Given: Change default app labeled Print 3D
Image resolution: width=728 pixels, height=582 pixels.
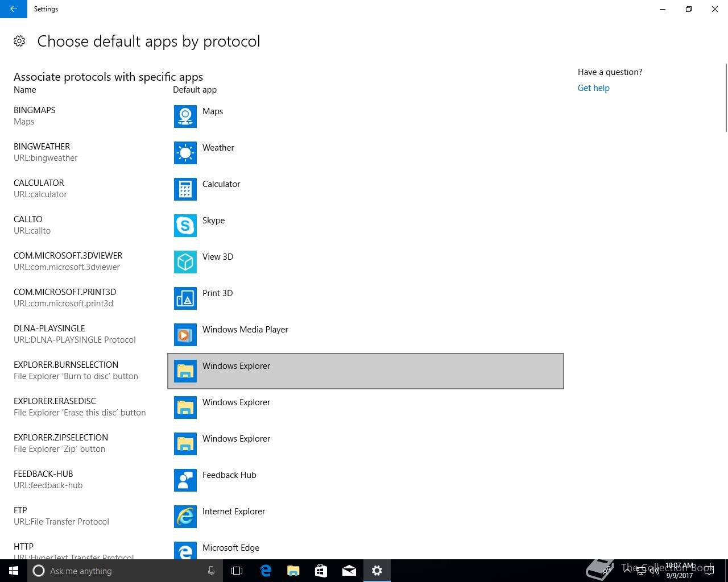Looking at the screenshot, I should pyautogui.click(x=366, y=298).
